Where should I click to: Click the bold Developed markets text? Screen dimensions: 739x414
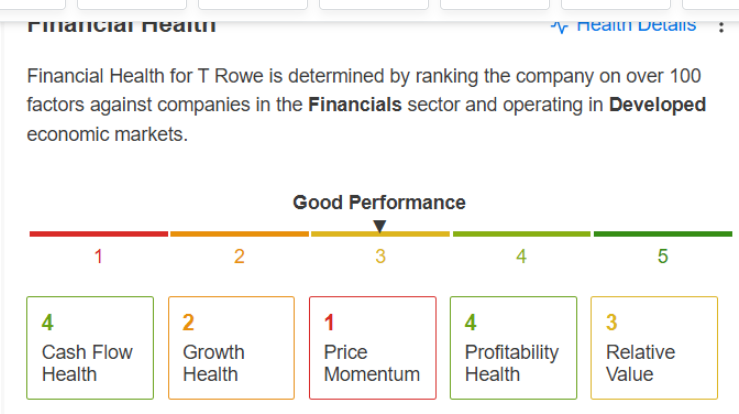click(x=657, y=105)
